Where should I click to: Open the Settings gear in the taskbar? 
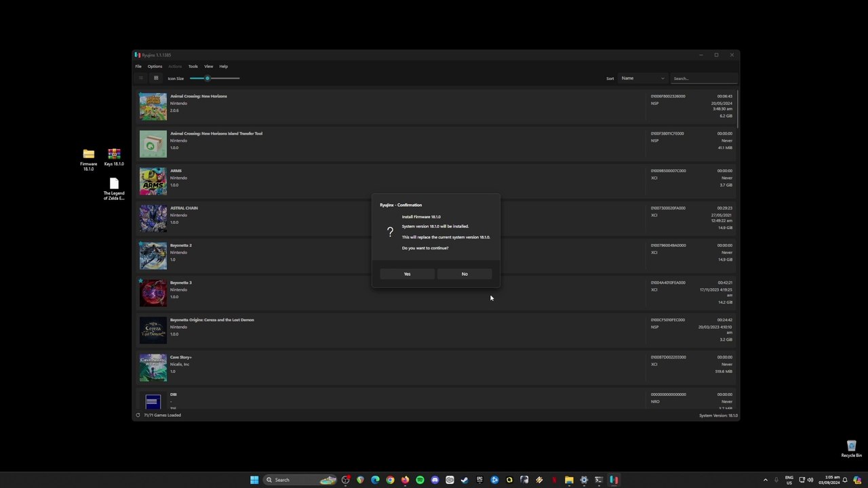(584, 480)
